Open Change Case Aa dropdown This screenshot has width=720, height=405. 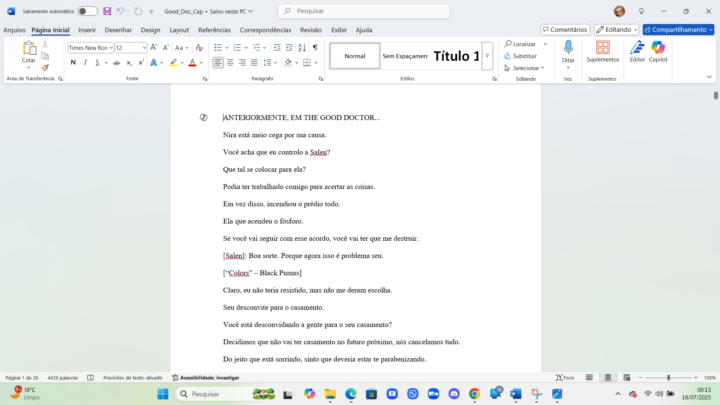181,47
